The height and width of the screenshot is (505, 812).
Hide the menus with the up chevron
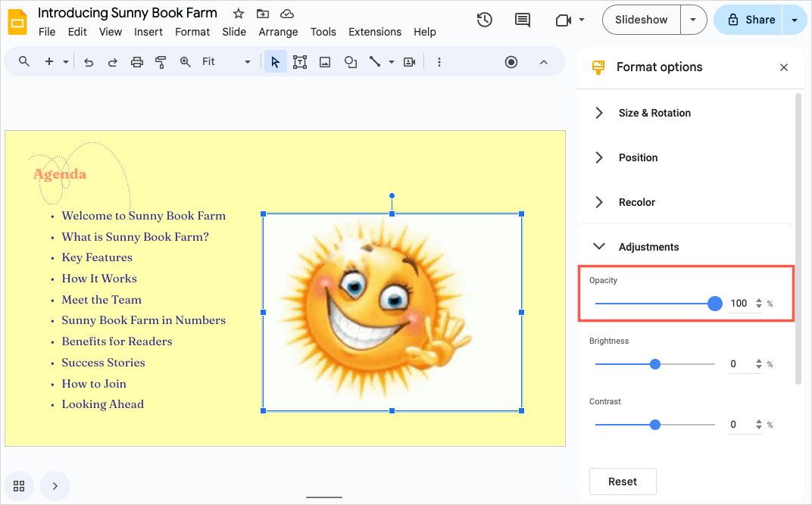tap(543, 62)
